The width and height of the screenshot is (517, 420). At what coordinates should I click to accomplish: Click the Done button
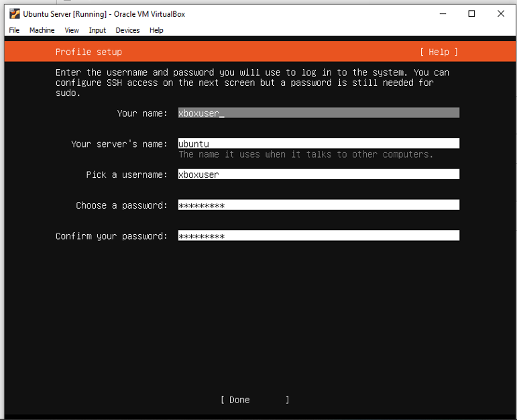pos(255,400)
